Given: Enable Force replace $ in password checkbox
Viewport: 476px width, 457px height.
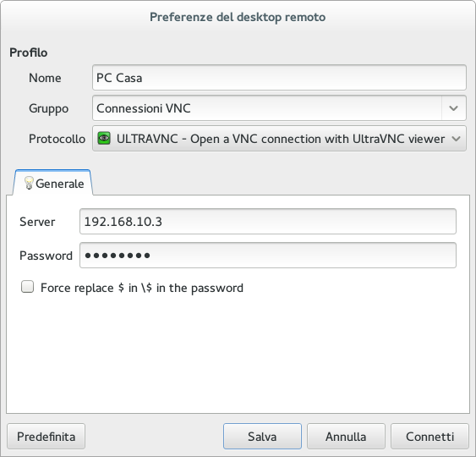Looking at the screenshot, I should click(27, 287).
